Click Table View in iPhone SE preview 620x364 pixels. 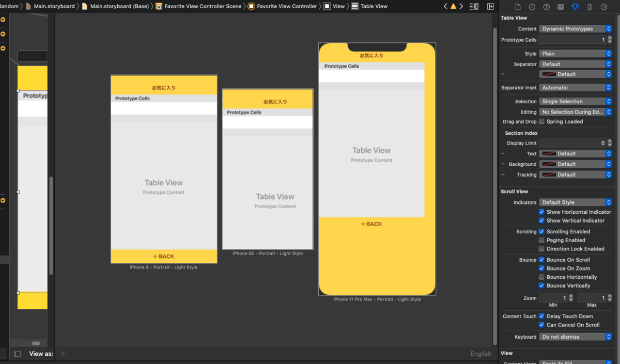point(275,197)
